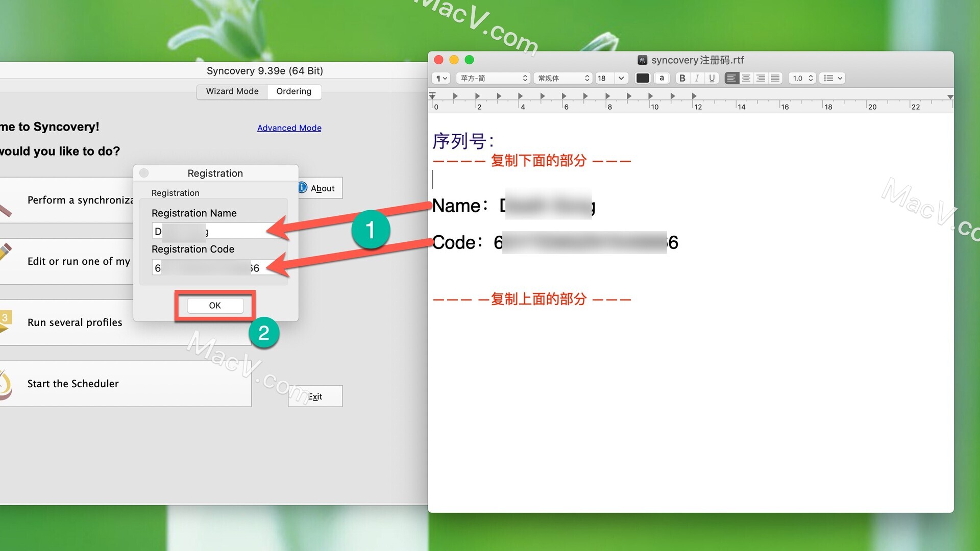Center-align text in TextEdit
980x551 pixels.
tap(746, 78)
